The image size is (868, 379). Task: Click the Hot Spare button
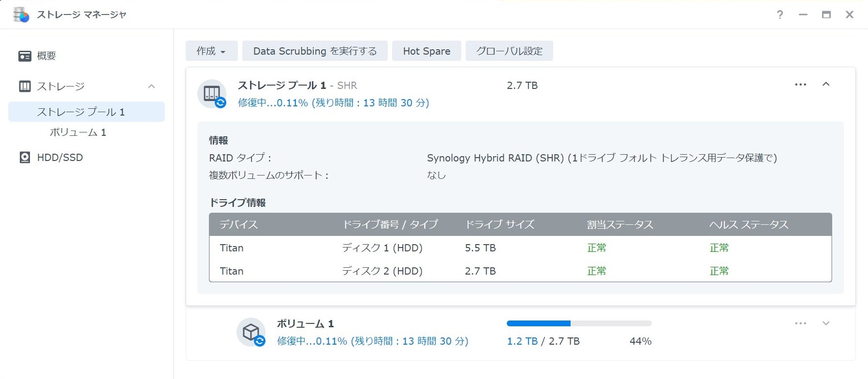[427, 51]
